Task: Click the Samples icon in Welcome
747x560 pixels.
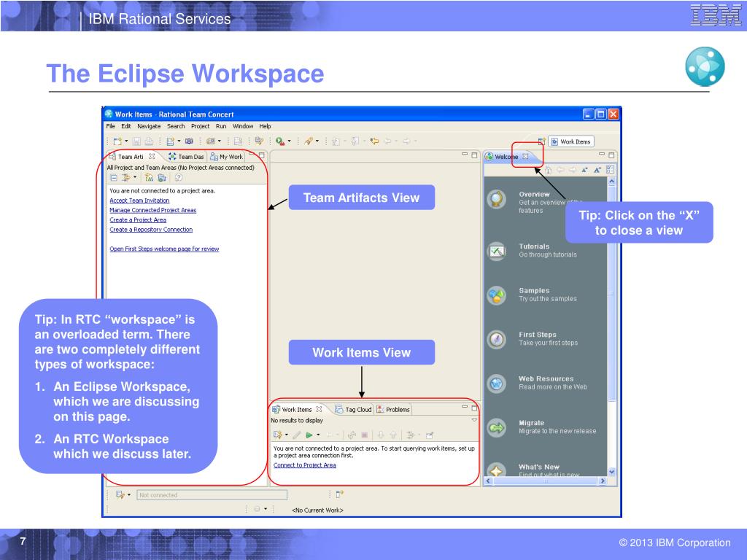Action: (x=496, y=295)
